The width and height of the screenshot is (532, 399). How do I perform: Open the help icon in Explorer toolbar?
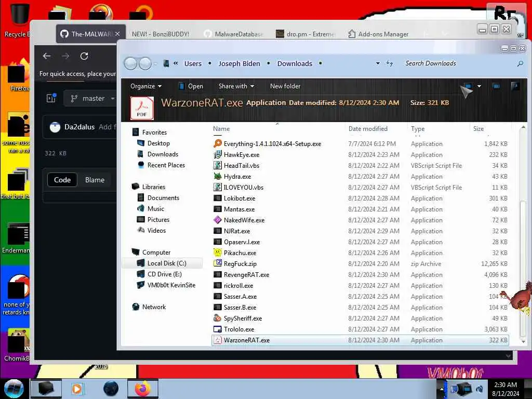pyautogui.click(x=515, y=86)
